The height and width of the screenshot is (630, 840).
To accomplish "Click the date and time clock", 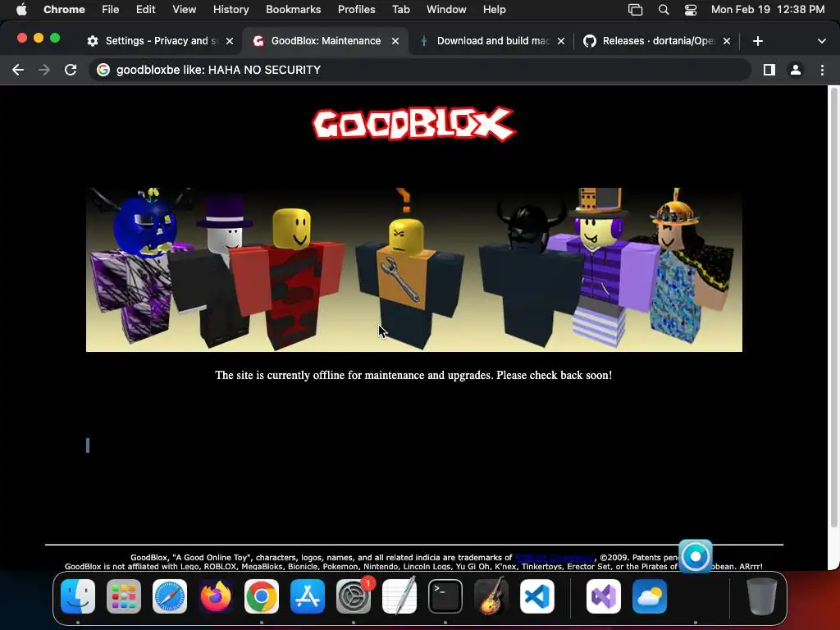I will tap(768, 10).
